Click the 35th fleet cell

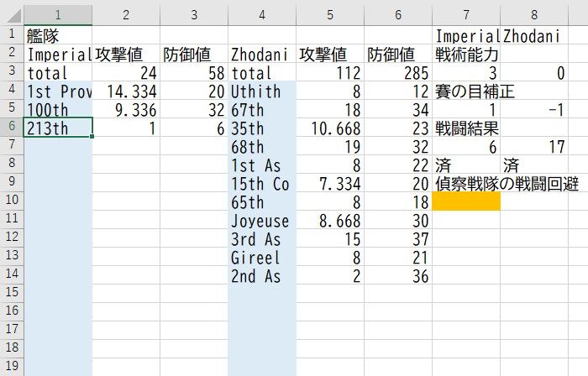tap(262, 128)
